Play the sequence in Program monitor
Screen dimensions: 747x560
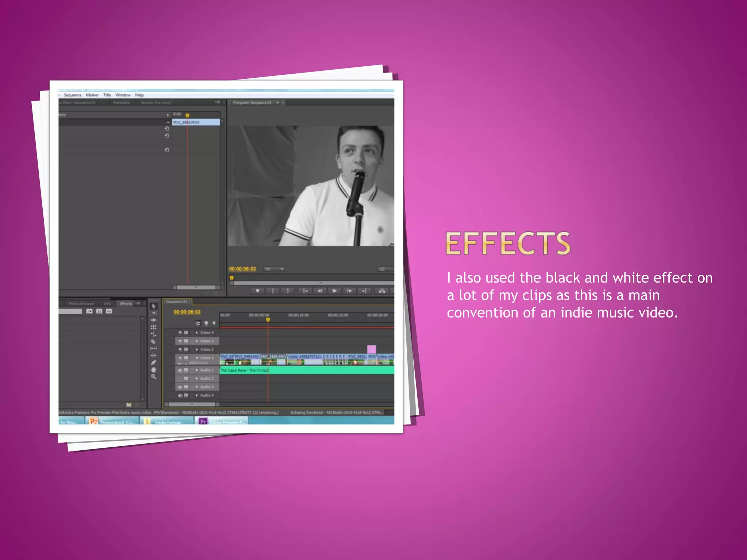334,291
